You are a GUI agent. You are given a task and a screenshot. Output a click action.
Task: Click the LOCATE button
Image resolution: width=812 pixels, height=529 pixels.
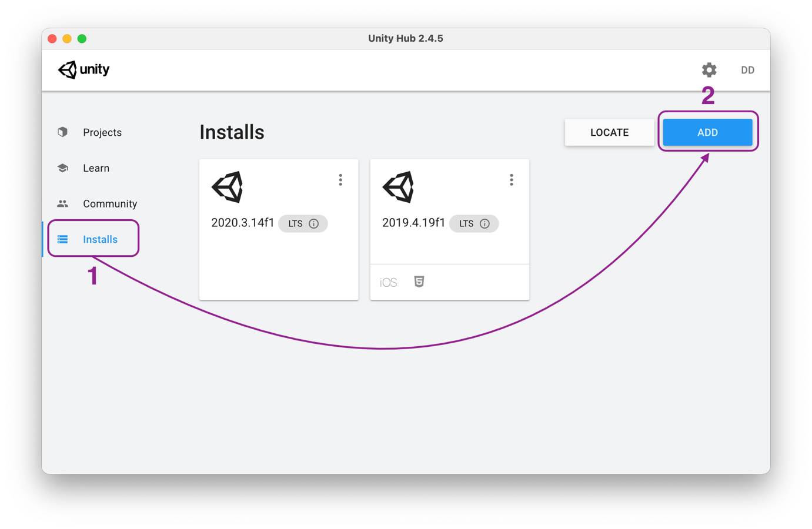pyautogui.click(x=609, y=132)
